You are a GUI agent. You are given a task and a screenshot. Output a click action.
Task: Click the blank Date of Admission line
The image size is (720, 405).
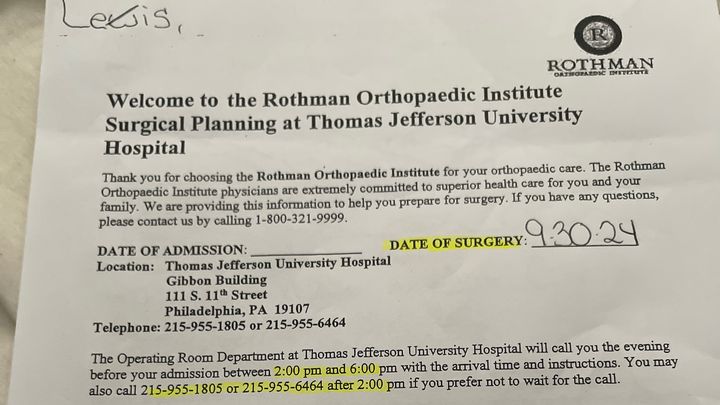306,249
